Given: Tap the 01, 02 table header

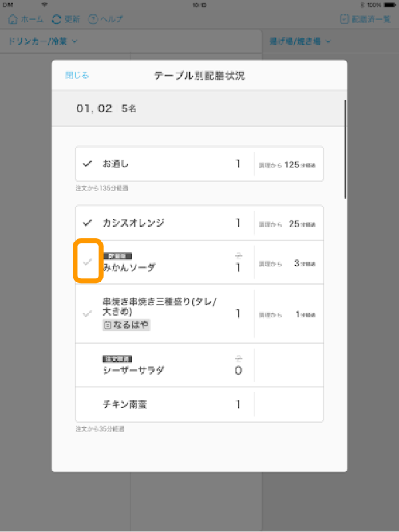Looking at the screenshot, I should coord(199,108).
